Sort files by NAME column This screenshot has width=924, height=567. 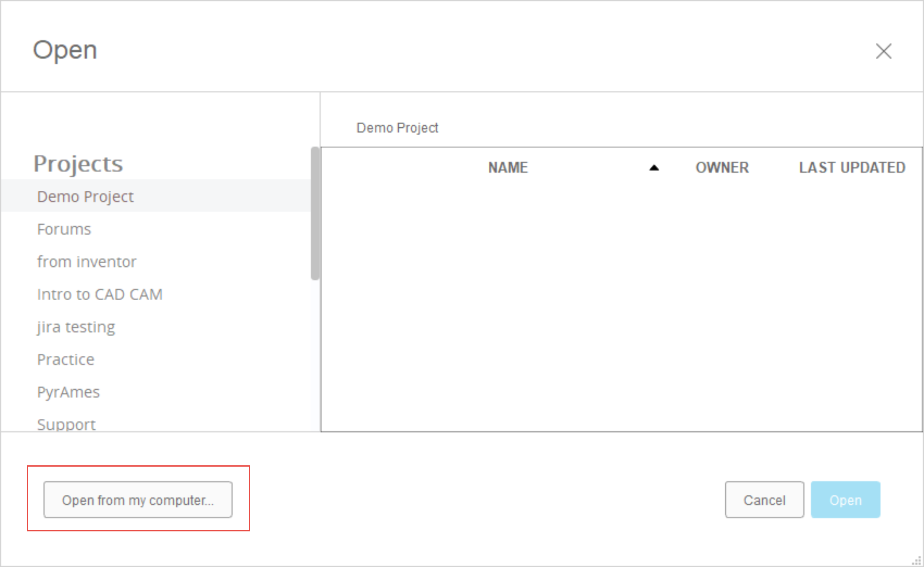tap(507, 167)
